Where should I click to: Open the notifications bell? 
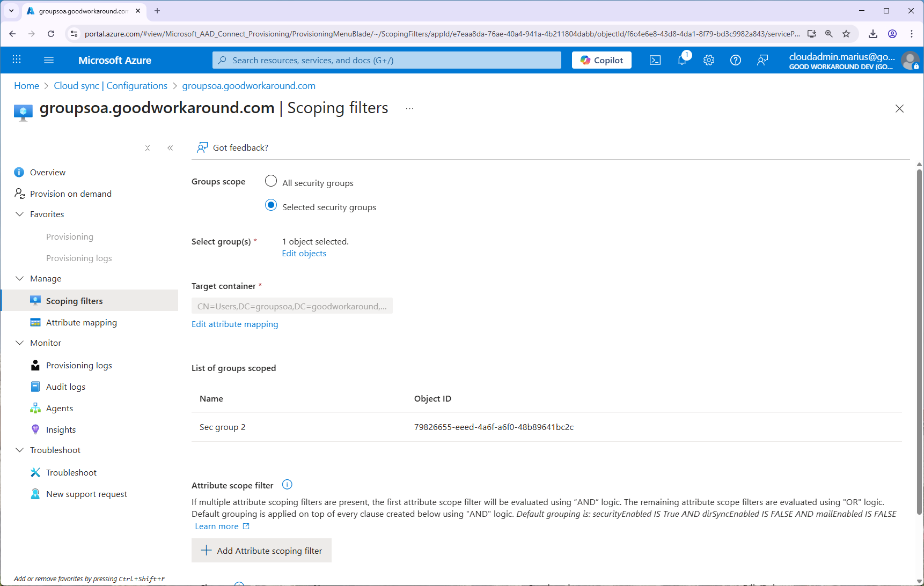click(x=682, y=61)
